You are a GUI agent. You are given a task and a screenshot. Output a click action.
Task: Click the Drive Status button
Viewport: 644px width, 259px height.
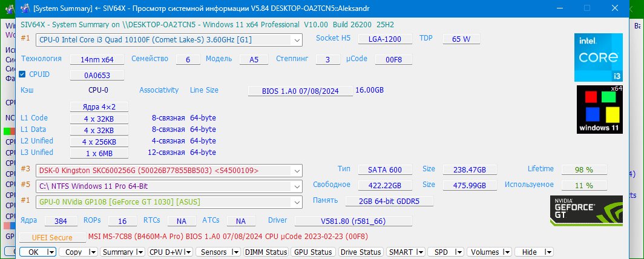tap(361, 252)
